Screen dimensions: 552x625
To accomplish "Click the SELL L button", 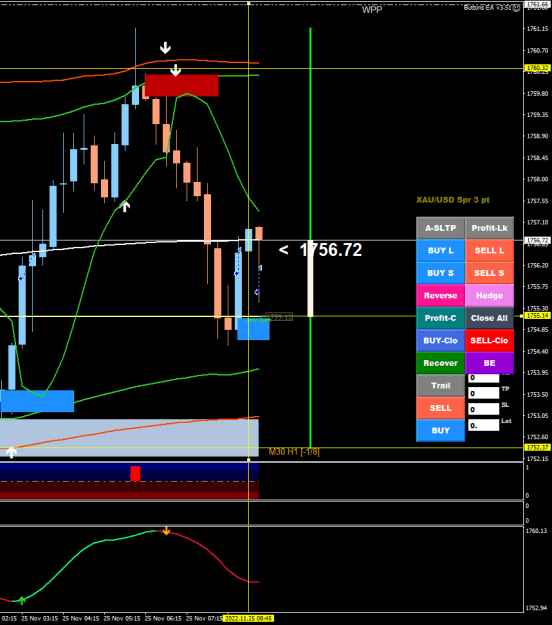I will (x=489, y=250).
